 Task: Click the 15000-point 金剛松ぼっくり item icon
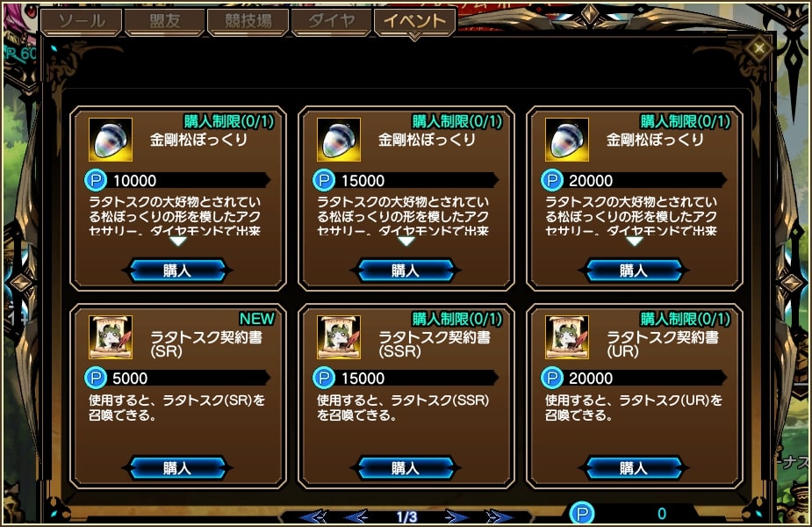click(x=339, y=140)
